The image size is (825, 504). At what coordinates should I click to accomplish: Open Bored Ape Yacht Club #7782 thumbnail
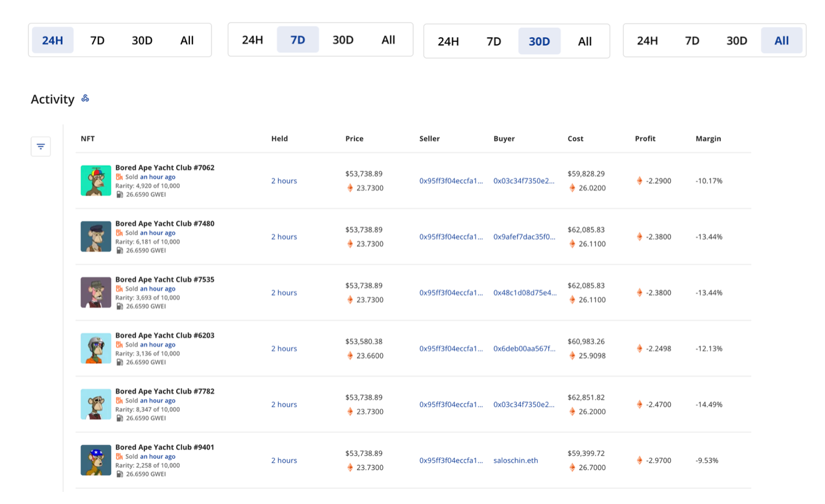[x=96, y=404]
